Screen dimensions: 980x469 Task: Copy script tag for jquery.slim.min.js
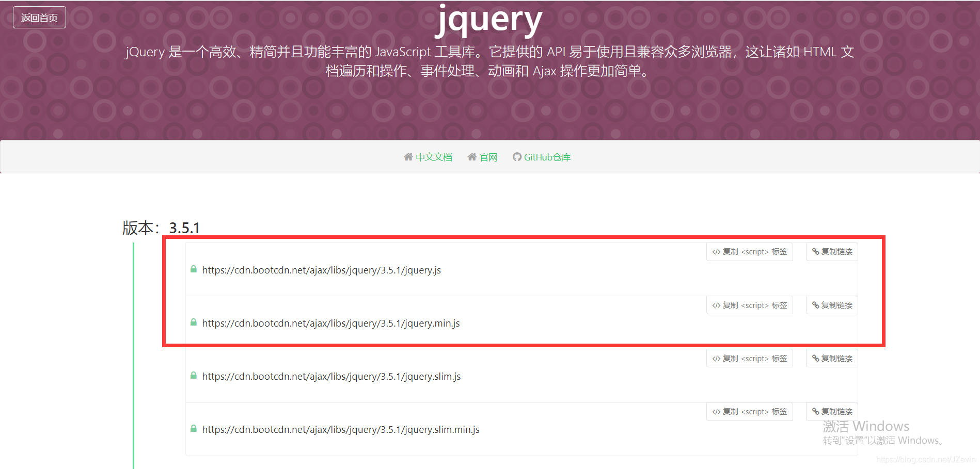coord(749,411)
